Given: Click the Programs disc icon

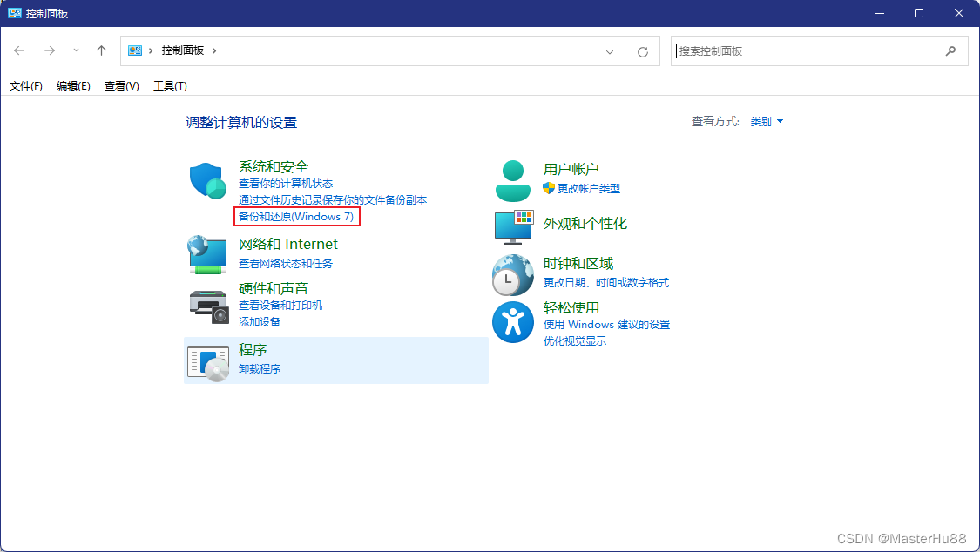Looking at the screenshot, I should pos(208,363).
